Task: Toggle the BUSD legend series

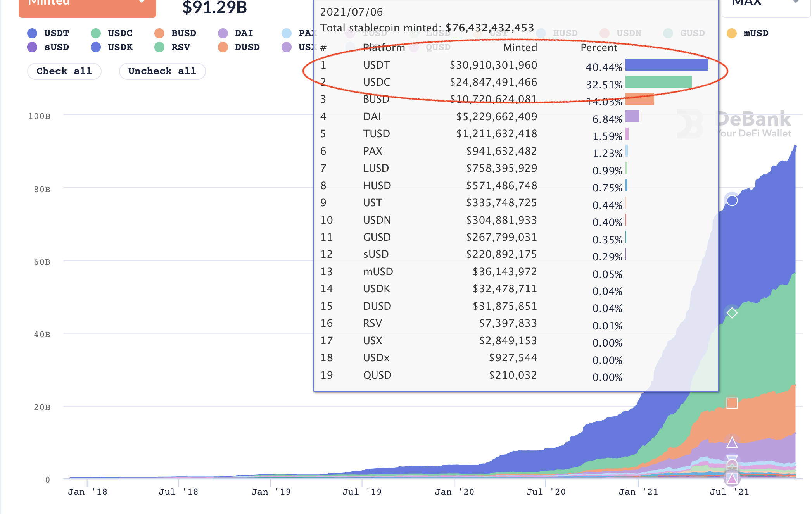Action: tap(183, 33)
